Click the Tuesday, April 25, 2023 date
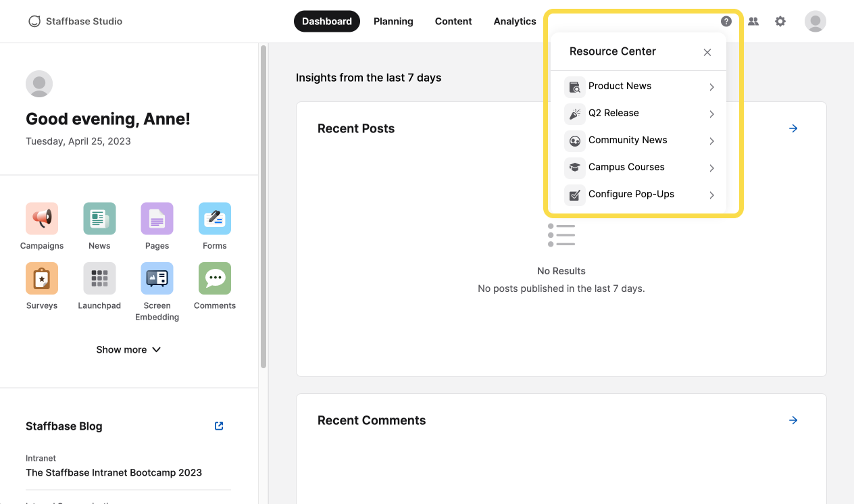Screen dimensions: 854x504 pyautogui.click(x=78, y=141)
